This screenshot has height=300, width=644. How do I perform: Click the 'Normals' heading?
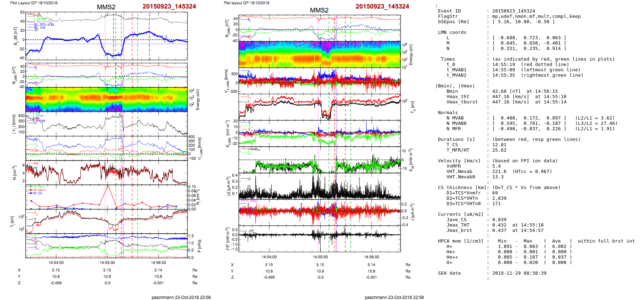[x=448, y=113]
